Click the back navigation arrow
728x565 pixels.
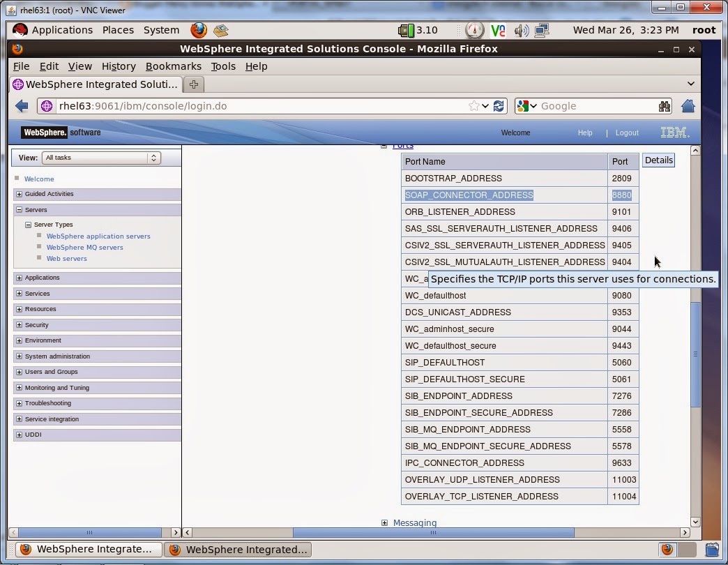[22, 105]
